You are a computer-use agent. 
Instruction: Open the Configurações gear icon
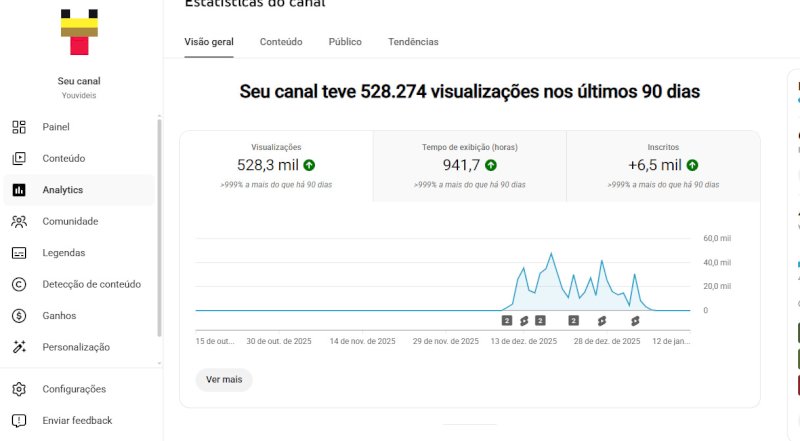[19, 389]
